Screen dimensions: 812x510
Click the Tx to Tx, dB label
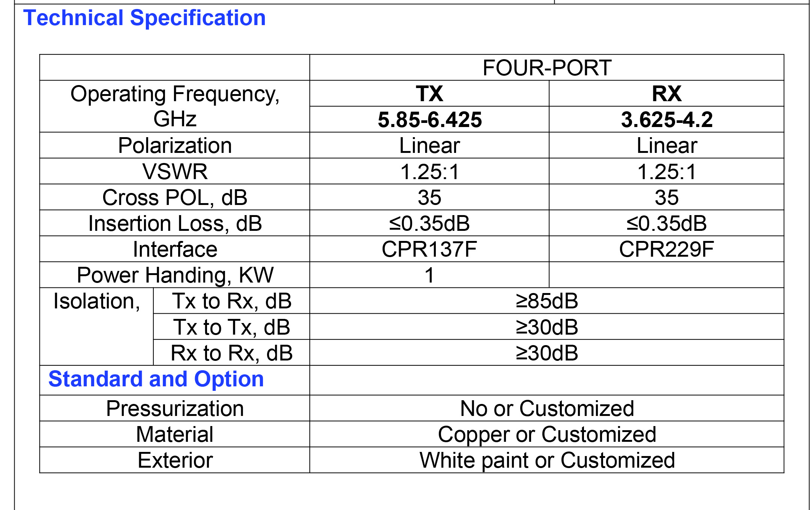(x=231, y=327)
